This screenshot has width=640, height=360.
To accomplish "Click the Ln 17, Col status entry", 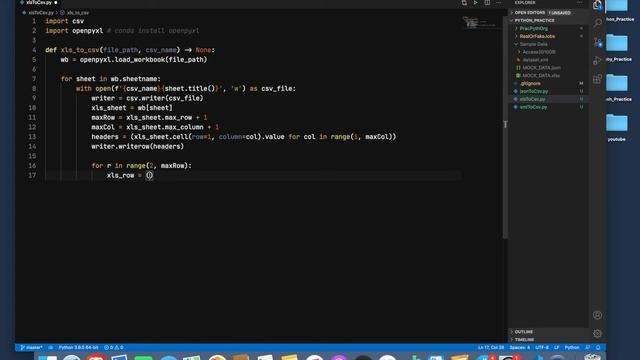I will click(x=491, y=347).
